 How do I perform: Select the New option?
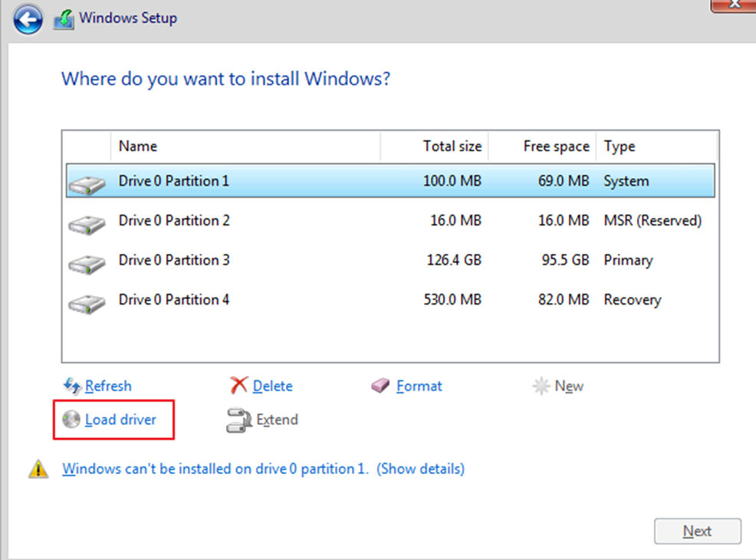(x=569, y=386)
